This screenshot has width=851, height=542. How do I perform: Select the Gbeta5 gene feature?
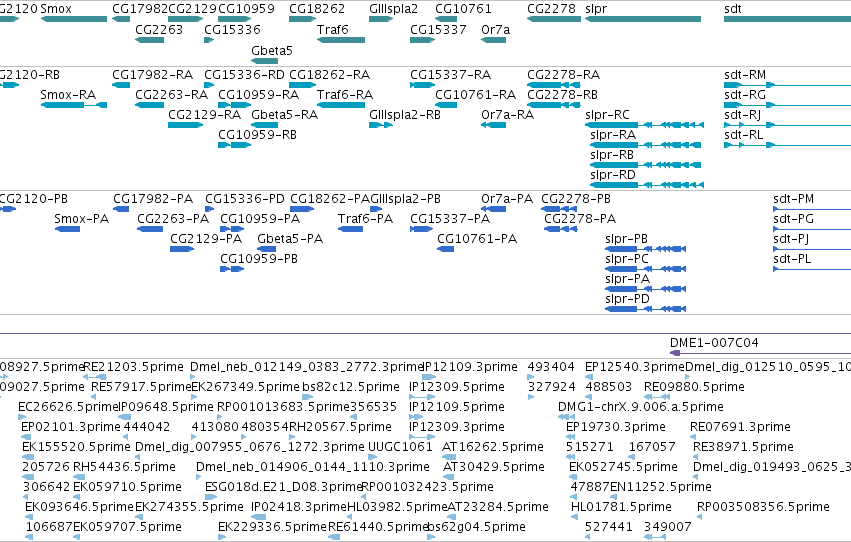coord(264,61)
